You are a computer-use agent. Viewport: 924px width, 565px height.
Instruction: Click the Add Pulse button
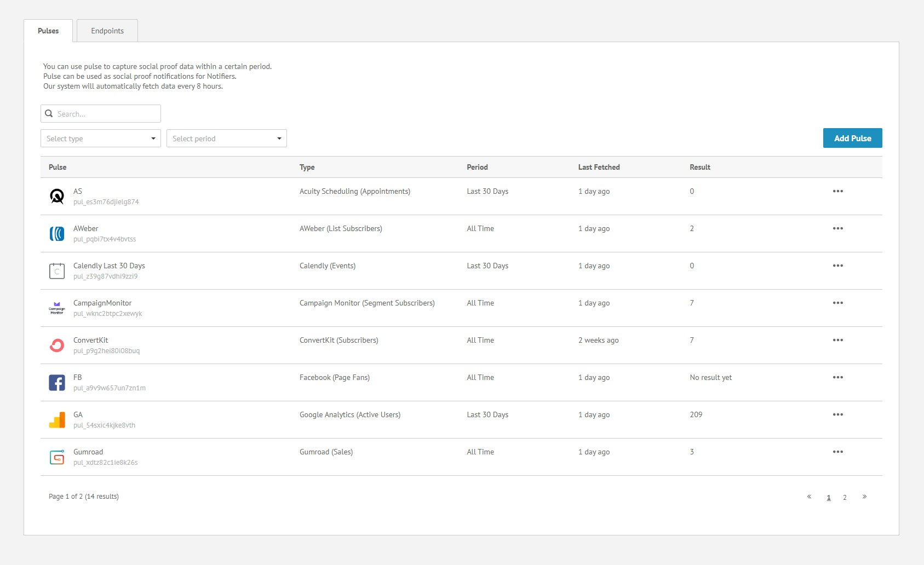852,138
